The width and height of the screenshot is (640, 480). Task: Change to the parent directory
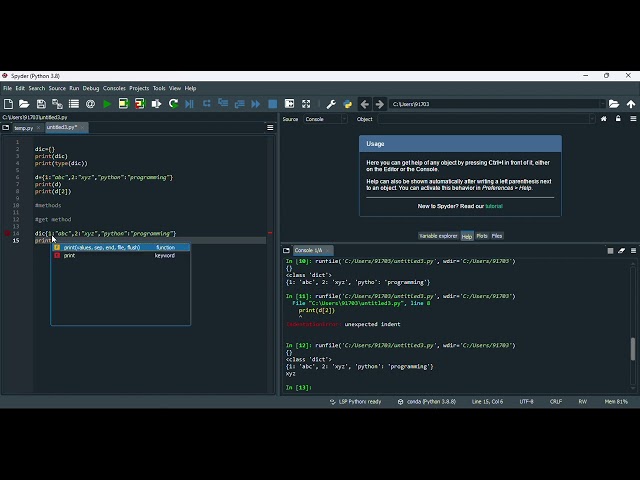pos(631,104)
